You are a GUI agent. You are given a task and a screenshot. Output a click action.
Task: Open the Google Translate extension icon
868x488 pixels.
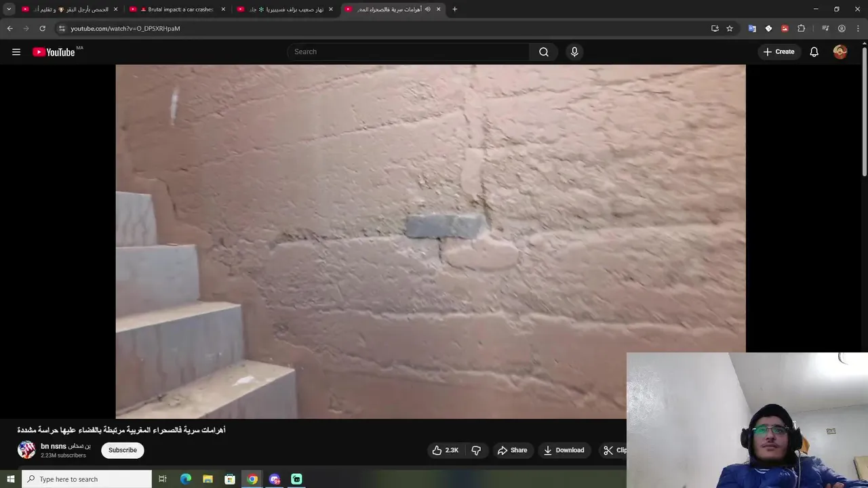pyautogui.click(x=752, y=28)
